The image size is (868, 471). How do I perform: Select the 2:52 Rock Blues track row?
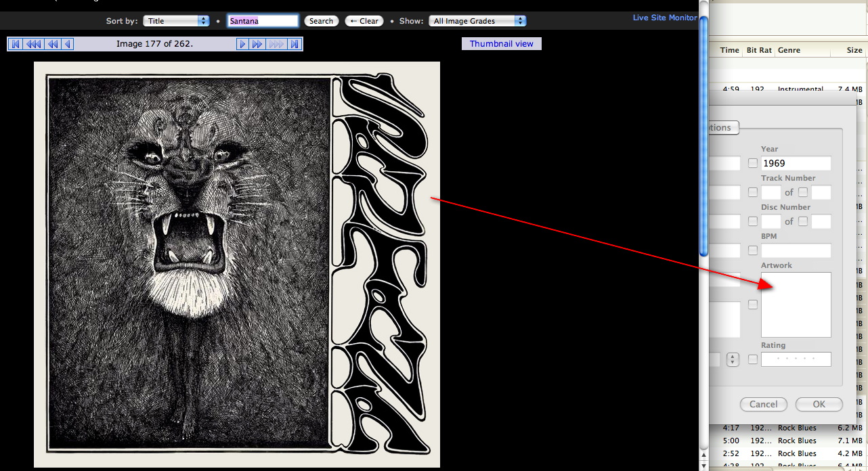(789, 453)
